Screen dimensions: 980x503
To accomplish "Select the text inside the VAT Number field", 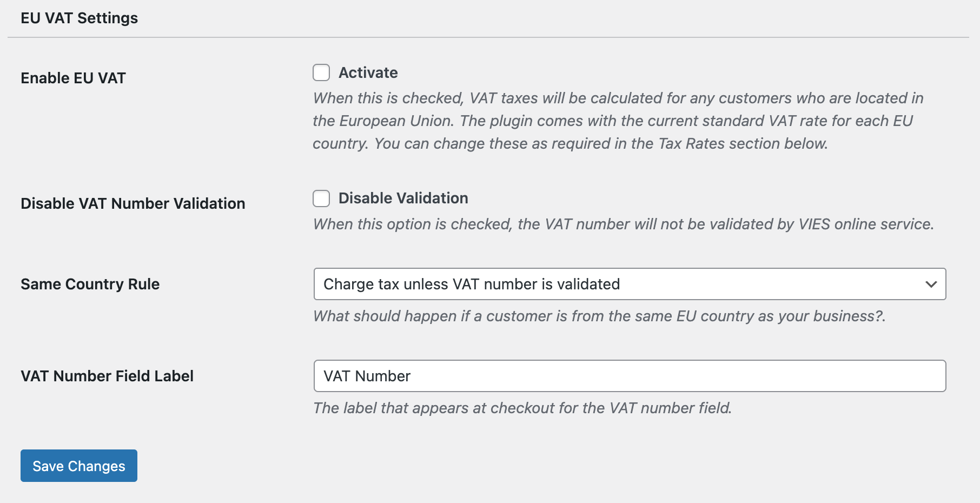I will 366,375.
